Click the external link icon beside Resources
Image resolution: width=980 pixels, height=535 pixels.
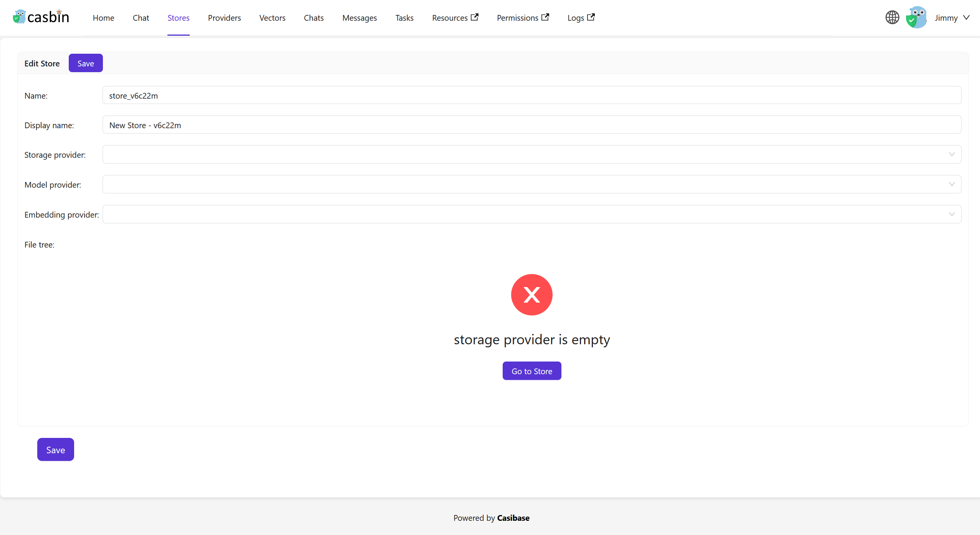tap(475, 17)
